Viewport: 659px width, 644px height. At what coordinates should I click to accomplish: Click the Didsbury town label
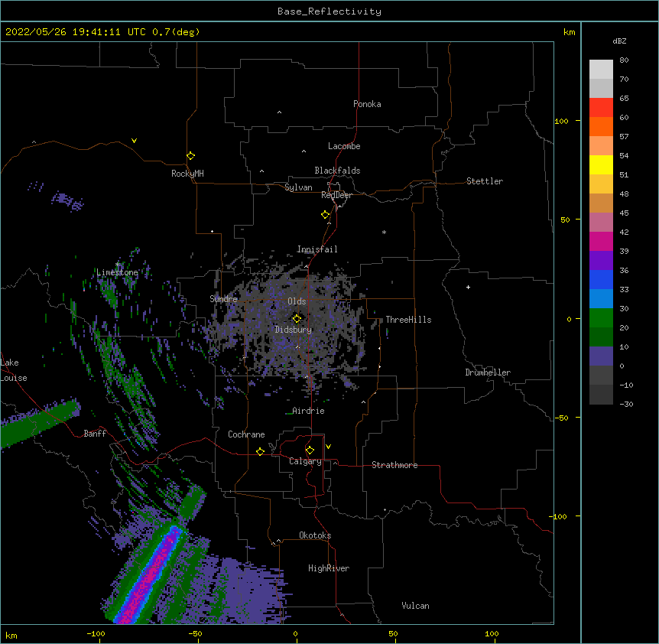(x=294, y=330)
